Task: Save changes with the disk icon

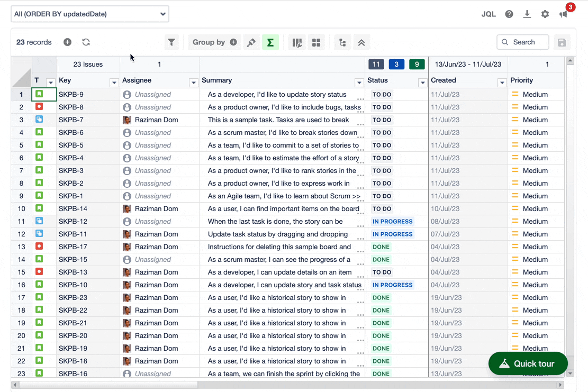Action: pyautogui.click(x=562, y=42)
